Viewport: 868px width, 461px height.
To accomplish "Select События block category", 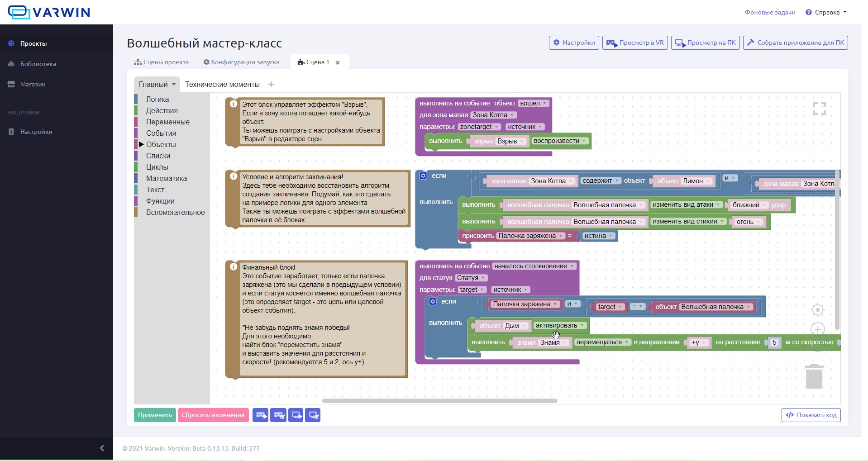I will click(161, 133).
